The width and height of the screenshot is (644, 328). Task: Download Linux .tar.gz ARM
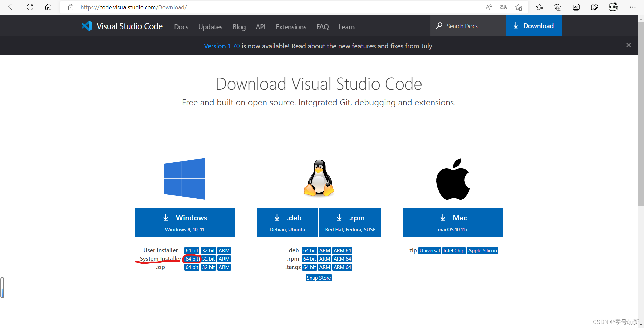click(325, 267)
